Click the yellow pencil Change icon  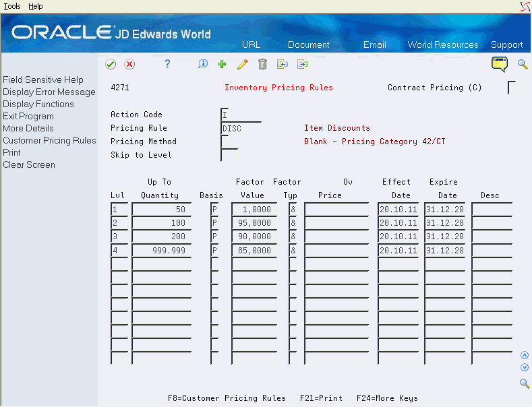(x=242, y=64)
